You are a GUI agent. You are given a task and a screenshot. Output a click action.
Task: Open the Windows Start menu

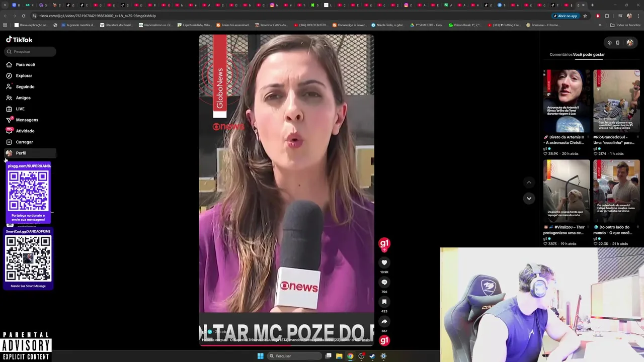click(260, 356)
